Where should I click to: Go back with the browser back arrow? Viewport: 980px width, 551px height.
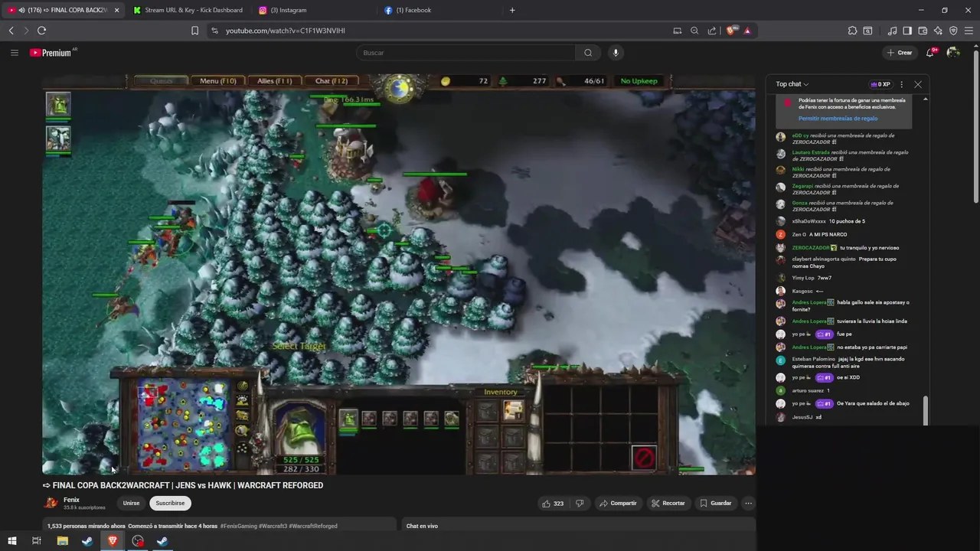coord(11,31)
